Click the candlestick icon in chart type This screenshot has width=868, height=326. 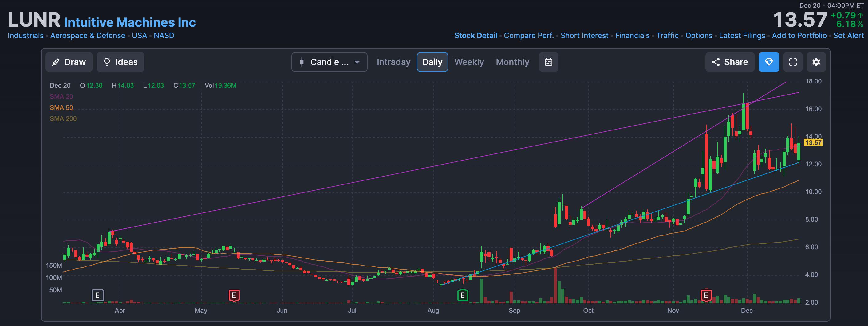tap(302, 62)
